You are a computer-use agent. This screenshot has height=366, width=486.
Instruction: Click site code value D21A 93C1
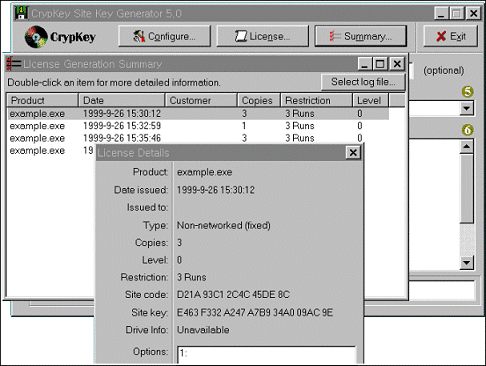tap(233, 295)
